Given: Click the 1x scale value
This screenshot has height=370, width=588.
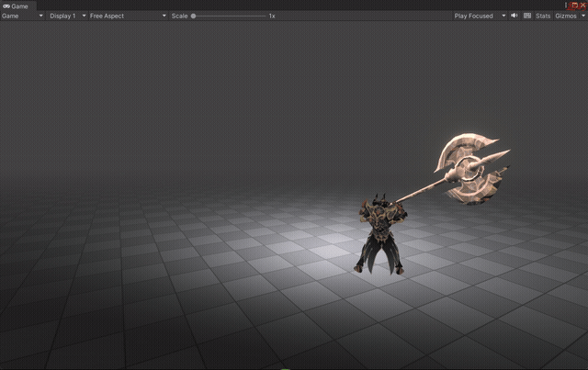Looking at the screenshot, I should tap(272, 16).
